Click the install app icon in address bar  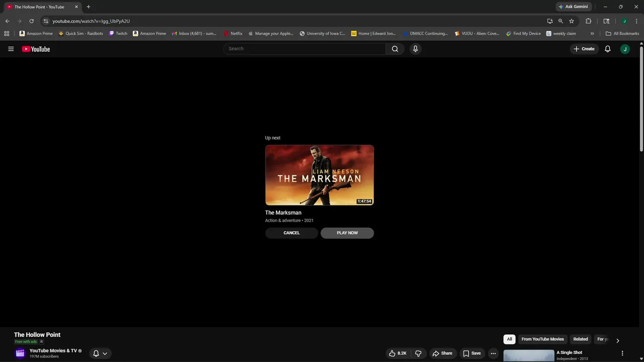click(x=549, y=21)
